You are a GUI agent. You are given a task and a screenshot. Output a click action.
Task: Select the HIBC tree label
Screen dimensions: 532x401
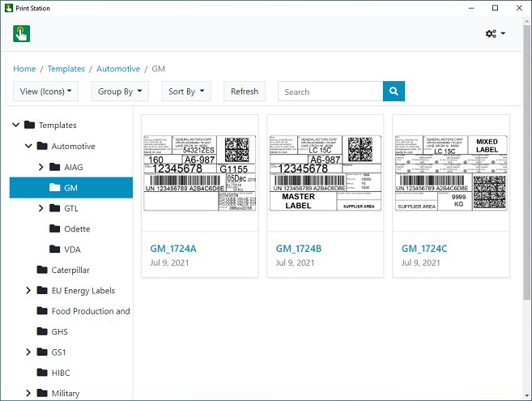point(61,373)
